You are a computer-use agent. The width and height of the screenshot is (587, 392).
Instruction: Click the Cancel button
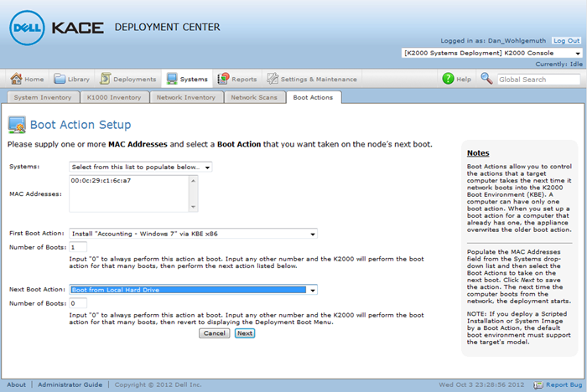214,333
